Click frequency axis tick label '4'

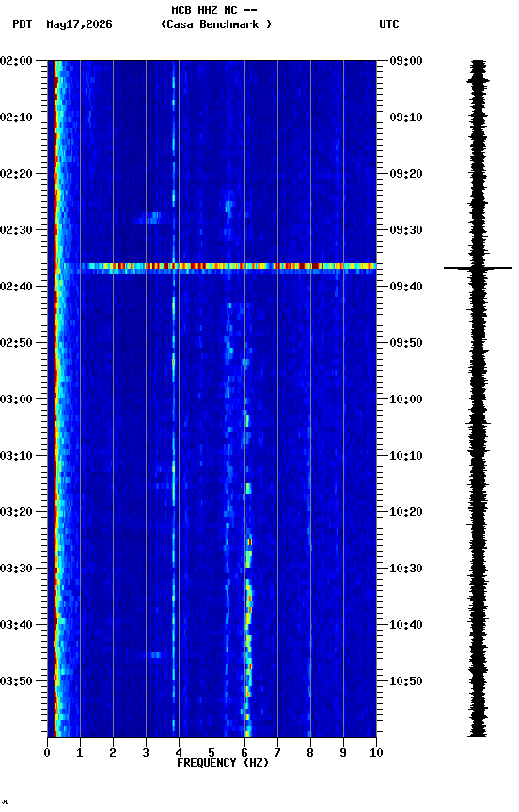pos(179,753)
